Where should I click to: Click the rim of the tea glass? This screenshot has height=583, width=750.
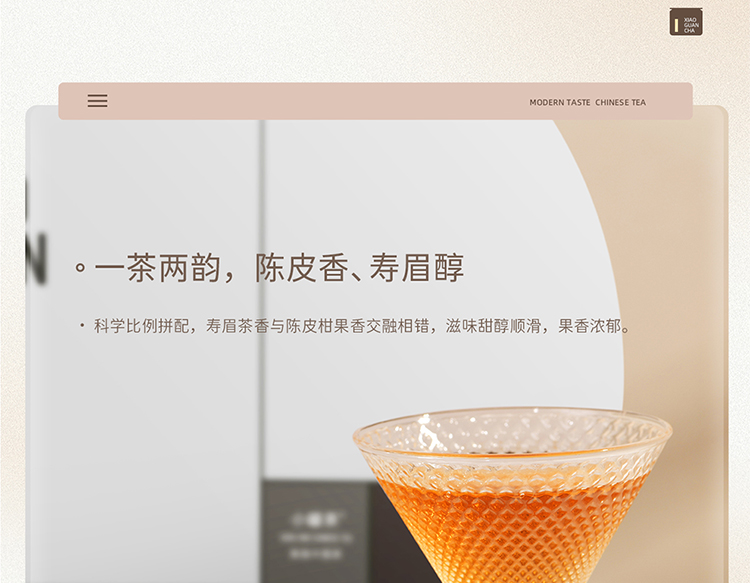(510, 415)
